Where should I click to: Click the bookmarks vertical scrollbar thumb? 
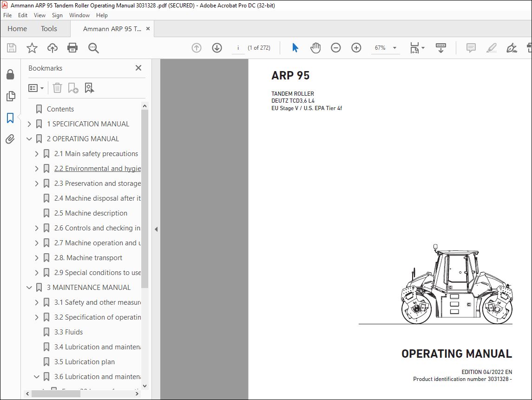coord(144,198)
